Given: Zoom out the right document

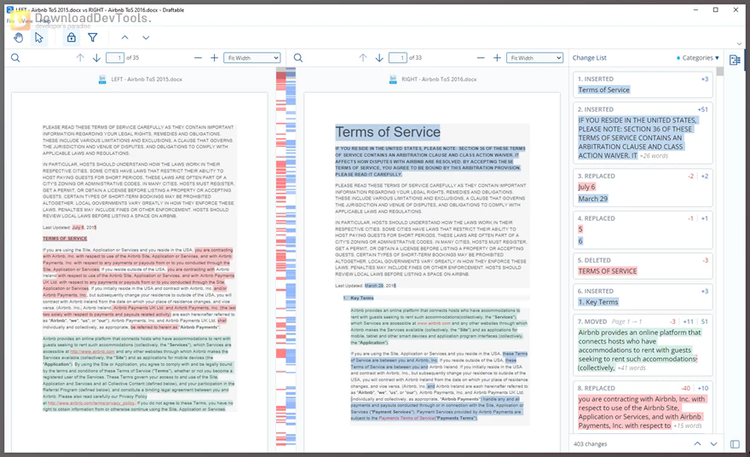Looking at the screenshot, I should (481, 58).
